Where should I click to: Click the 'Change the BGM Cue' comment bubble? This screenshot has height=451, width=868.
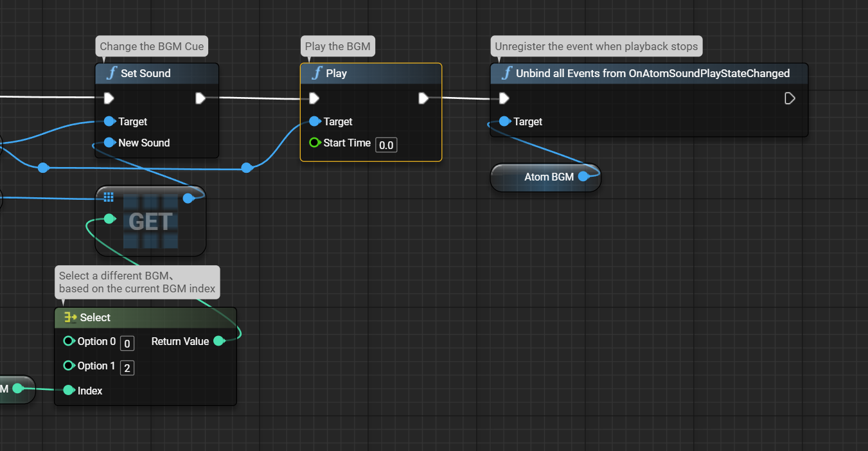pos(152,46)
